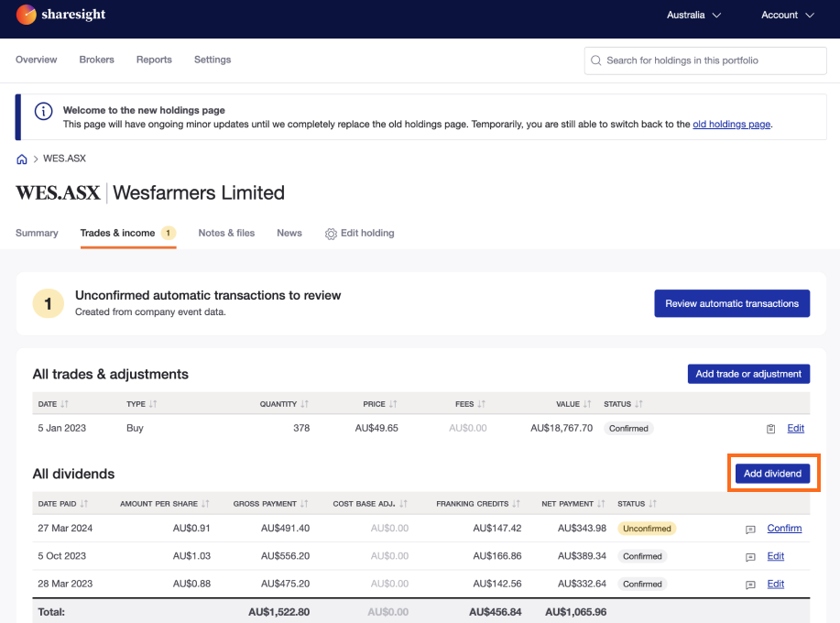Sort trades by PRICE column

click(380, 404)
